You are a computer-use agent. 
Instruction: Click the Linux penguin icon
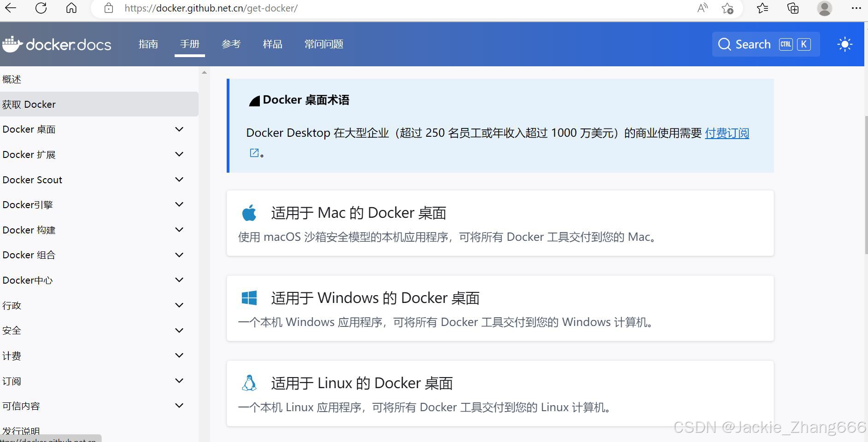(249, 383)
